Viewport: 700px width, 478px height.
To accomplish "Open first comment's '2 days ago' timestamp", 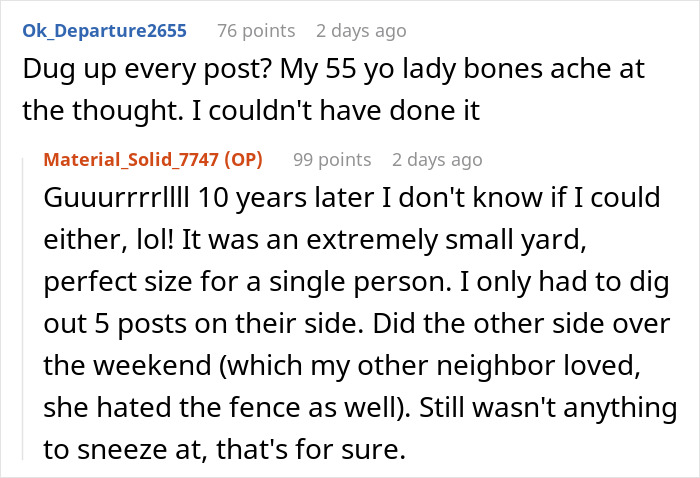I will [361, 31].
